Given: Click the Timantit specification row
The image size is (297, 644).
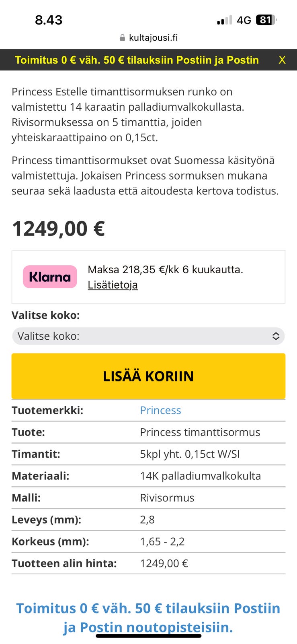Looking at the screenshot, I should point(148,454).
